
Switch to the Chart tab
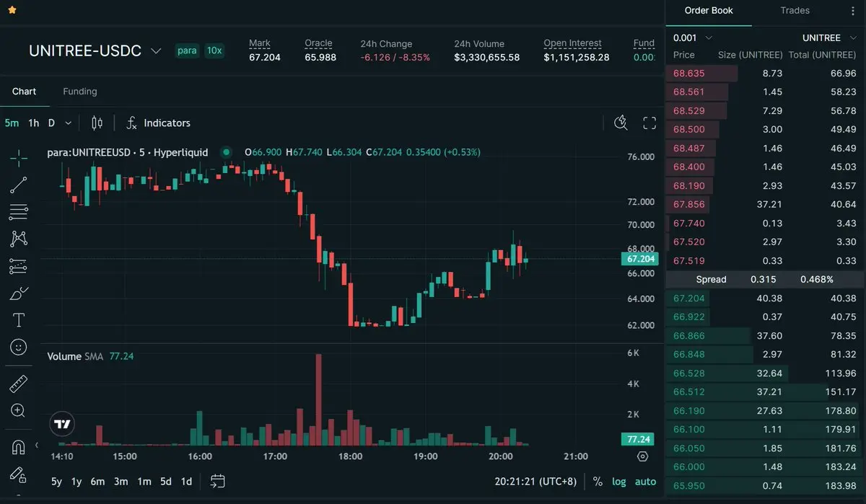pos(24,92)
